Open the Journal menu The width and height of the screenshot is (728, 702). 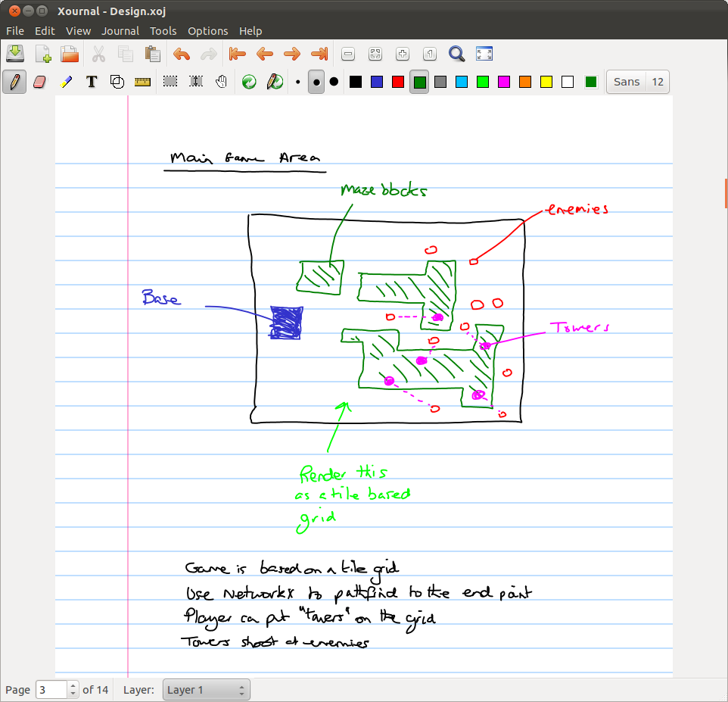point(120,31)
